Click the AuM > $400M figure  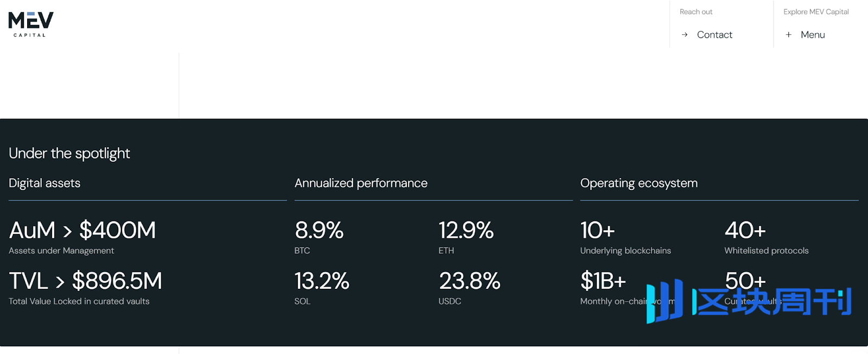[x=82, y=231]
